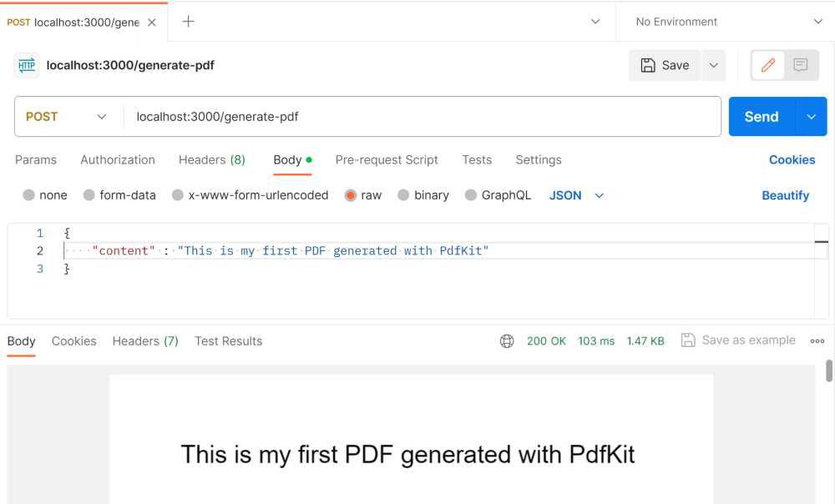Select the none body type

click(x=45, y=195)
